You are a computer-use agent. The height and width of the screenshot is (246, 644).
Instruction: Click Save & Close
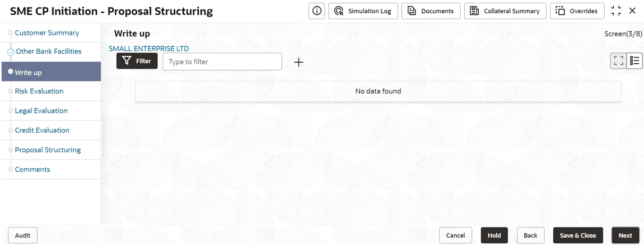[x=578, y=235]
